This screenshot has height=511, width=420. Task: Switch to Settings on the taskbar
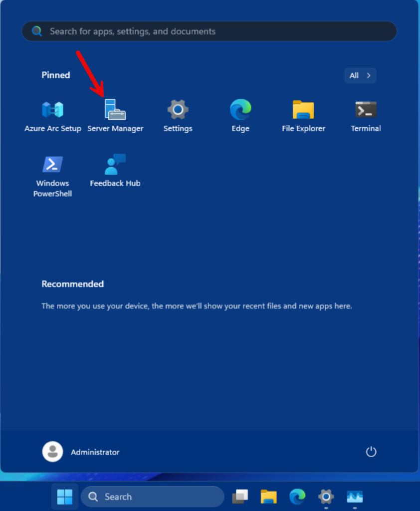pyautogui.click(x=326, y=497)
